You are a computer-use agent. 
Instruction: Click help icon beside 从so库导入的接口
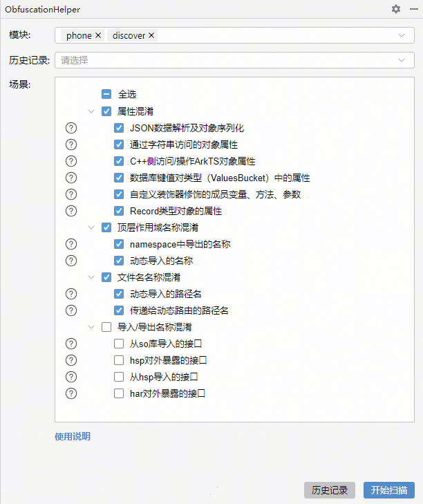tap(71, 344)
